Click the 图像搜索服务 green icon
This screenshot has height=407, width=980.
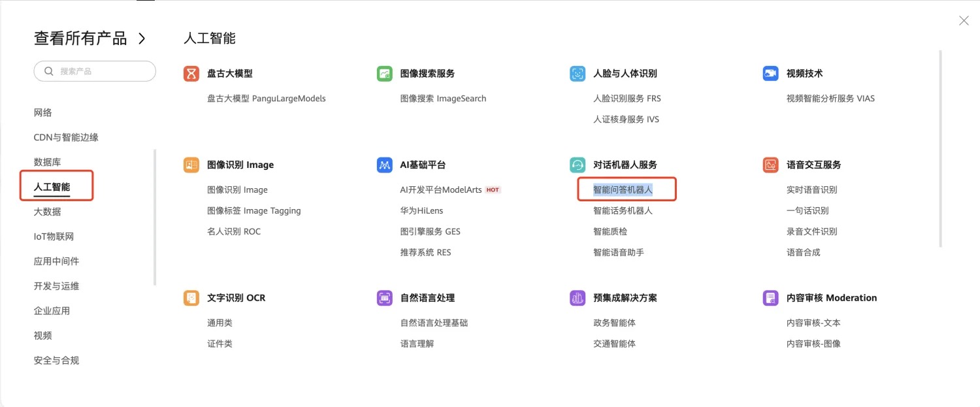(384, 74)
